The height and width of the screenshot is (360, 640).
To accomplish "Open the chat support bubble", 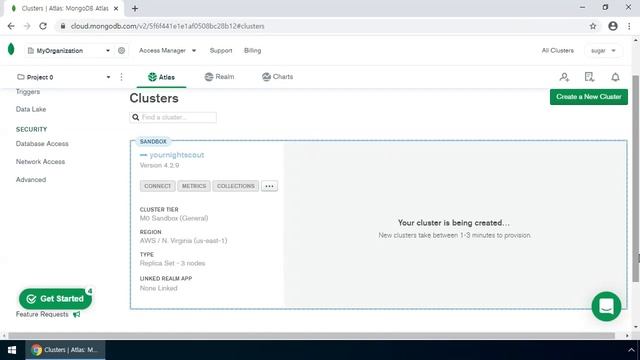I will click(606, 306).
